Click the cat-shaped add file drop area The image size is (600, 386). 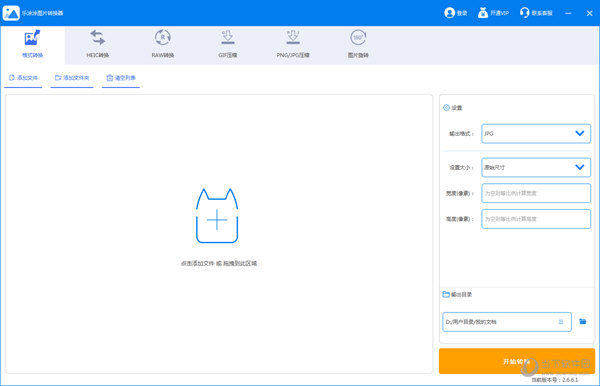pyautogui.click(x=217, y=216)
